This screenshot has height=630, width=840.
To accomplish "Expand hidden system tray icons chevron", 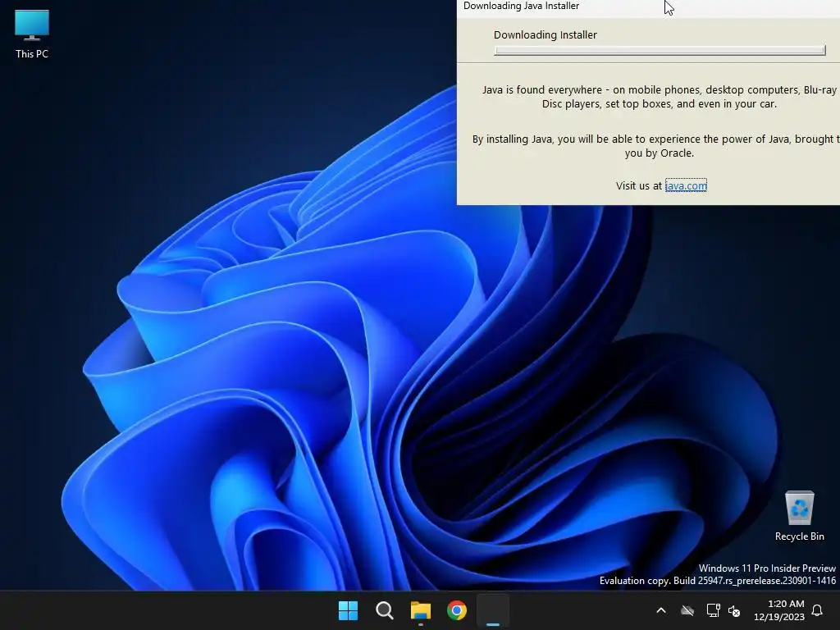I will [x=661, y=610].
